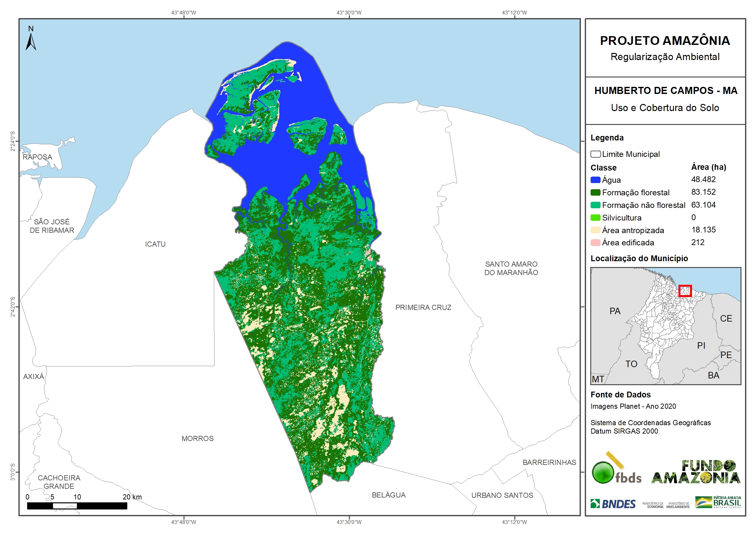Click the Água blue legend swatch
756x534 pixels.
click(x=595, y=180)
